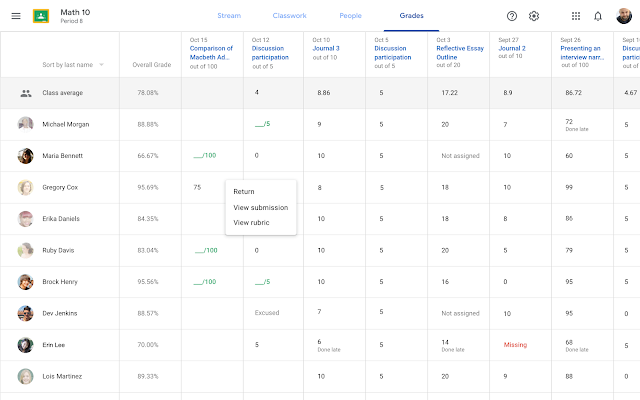Click the Class average people icon
The width and height of the screenshot is (640, 400).
pos(25,93)
